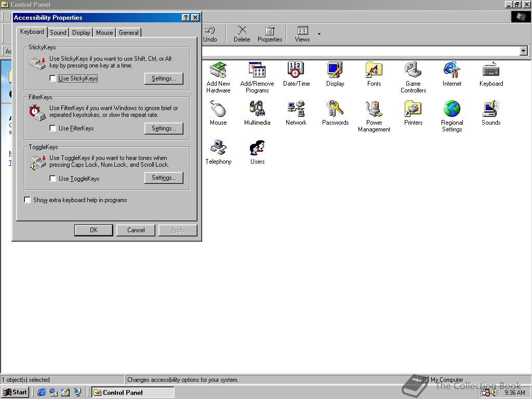Select the Internet options icon
The height and width of the screenshot is (399, 532).
[x=452, y=74]
